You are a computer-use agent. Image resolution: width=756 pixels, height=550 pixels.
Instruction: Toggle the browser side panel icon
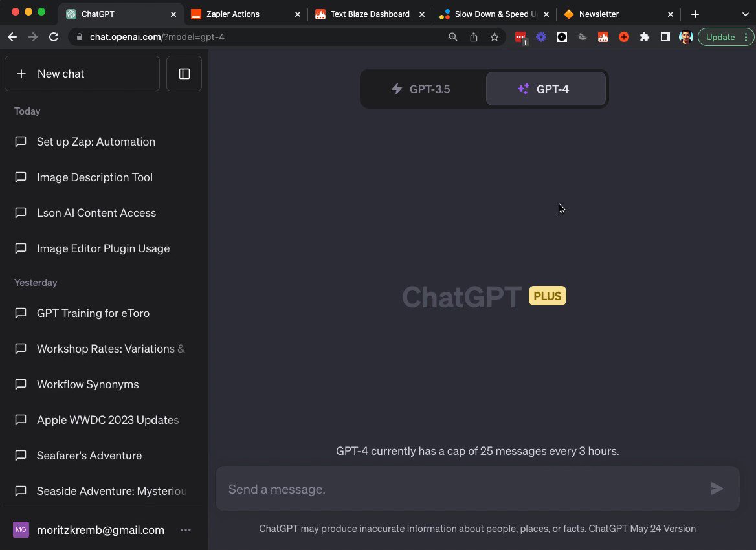point(665,37)
